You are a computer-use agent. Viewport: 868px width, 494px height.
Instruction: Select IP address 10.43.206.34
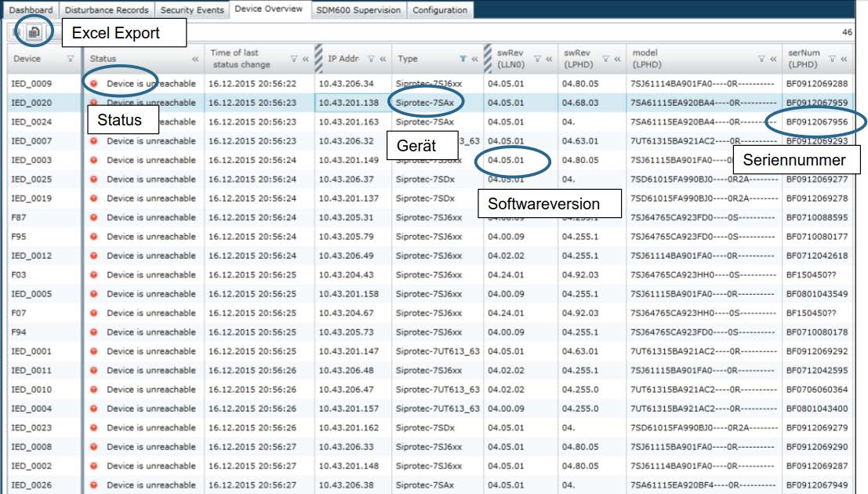pyautogui.click(x=346, y=84)
